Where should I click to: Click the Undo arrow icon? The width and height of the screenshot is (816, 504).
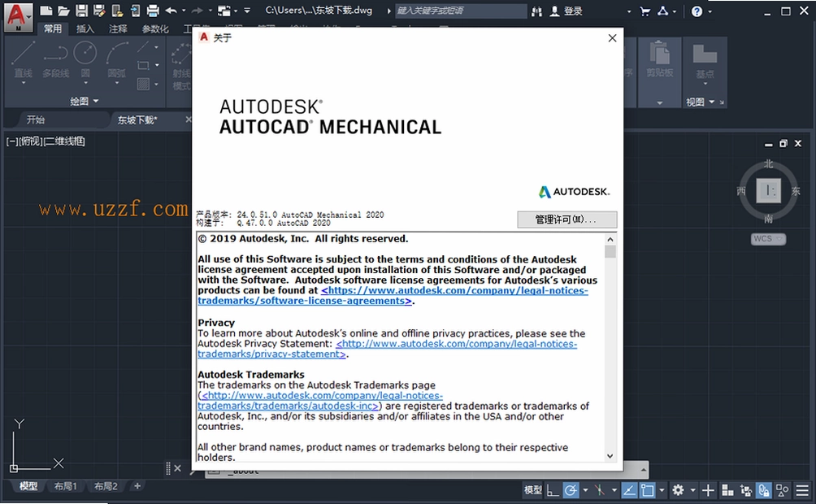(171, 11)
